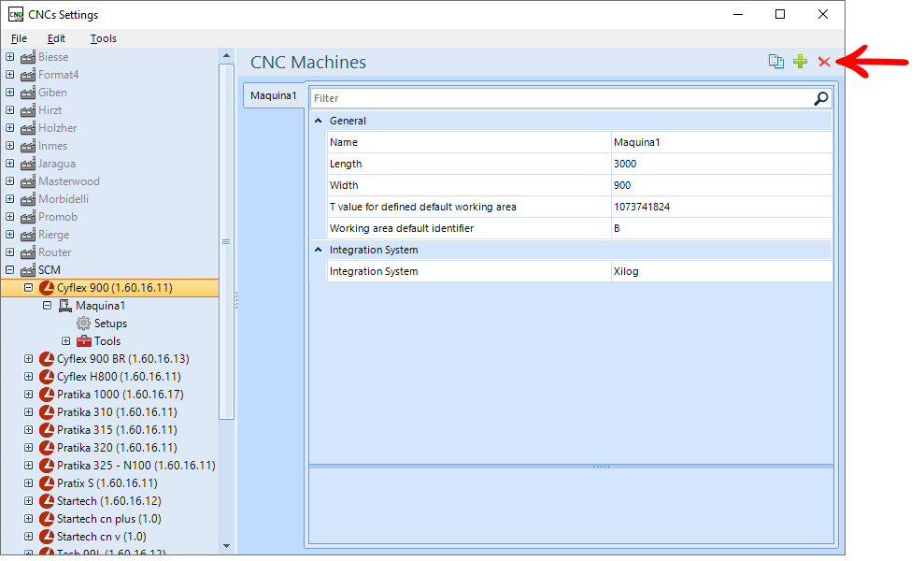This screenshot has width=924, height=561.
Task: Click the tree vertical scrollbar thumb
Action: [226, 241]
